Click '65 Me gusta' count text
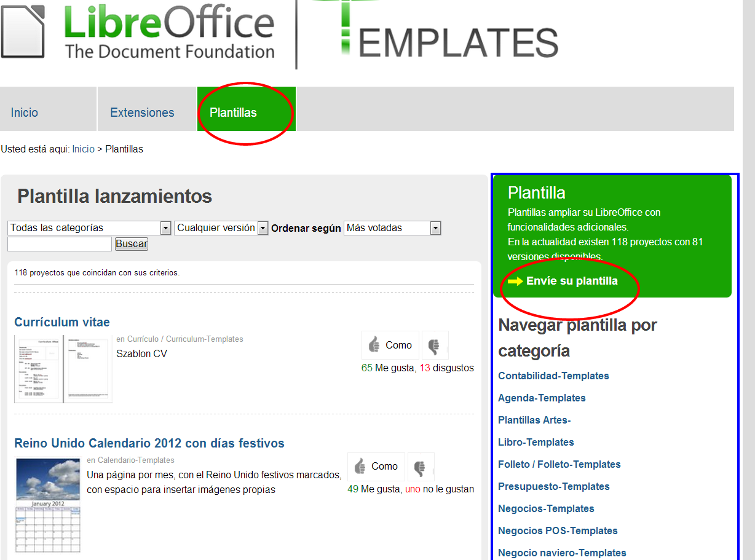Image resolution: width=755 pixels, height=560 pixels. point(389,368)
